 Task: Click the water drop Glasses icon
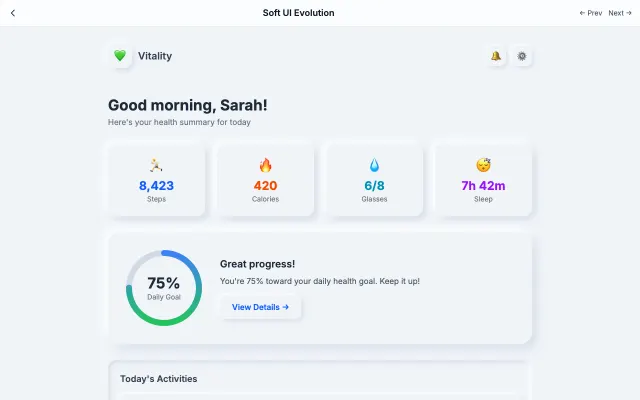[374, 165]
